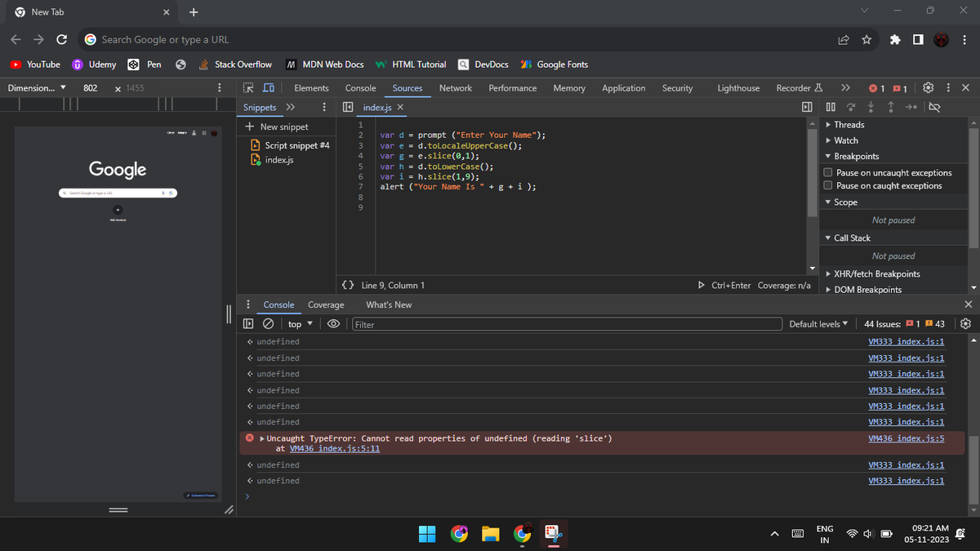Enable Pause on caught exceptions
Image resolution: width=980 pixels, height=551 pixels.
click(828, 186)
